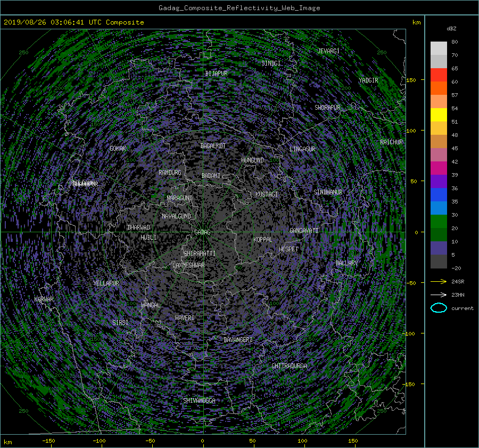Click the DAVANGERI city label
The height and width of the screenshot is (448, 479).
coord(238,340)
